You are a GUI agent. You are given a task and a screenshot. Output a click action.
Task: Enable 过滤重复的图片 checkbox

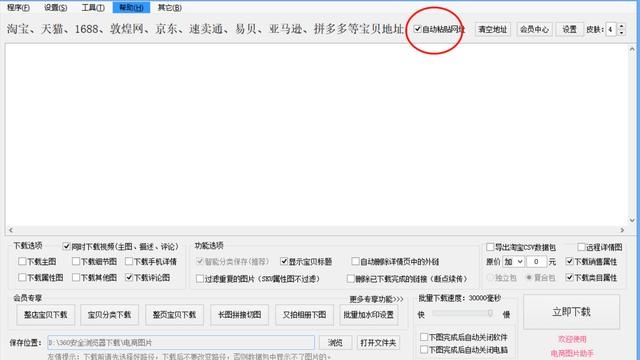200,279
